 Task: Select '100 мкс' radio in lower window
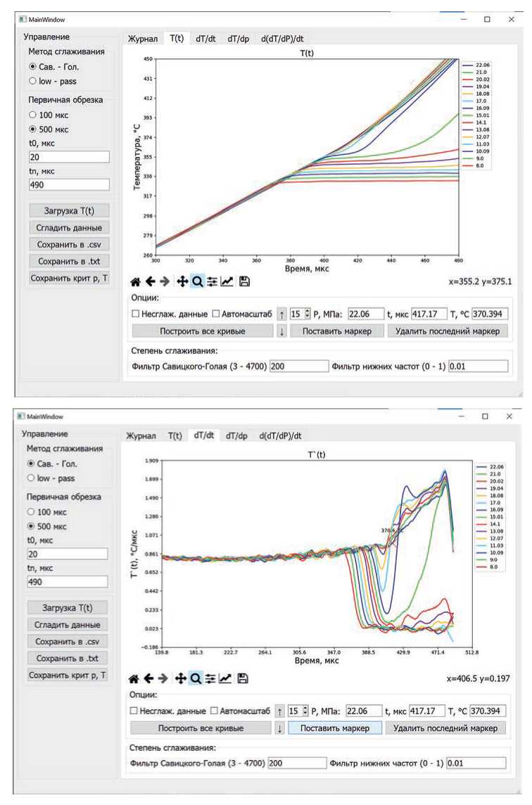(x=32, y=512)
